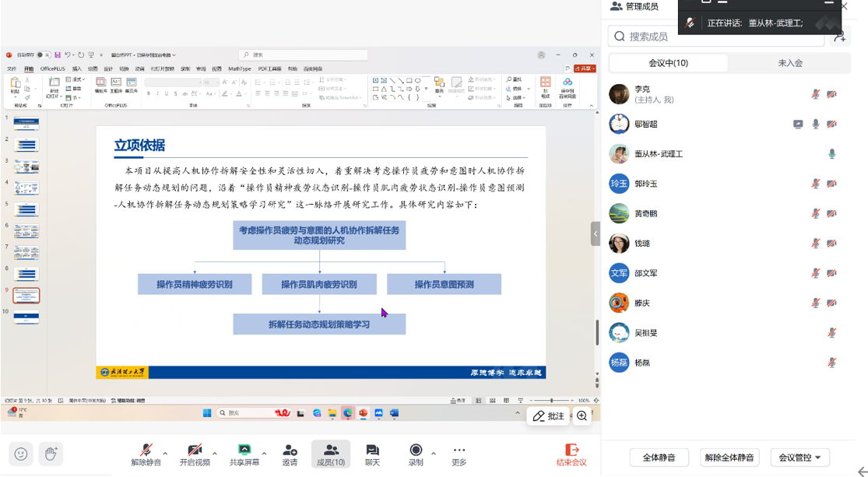Toggle microphone for member 杨磊
Viewport: 868px width, 477px height.
pyautogui.click(x=831, y=363)
